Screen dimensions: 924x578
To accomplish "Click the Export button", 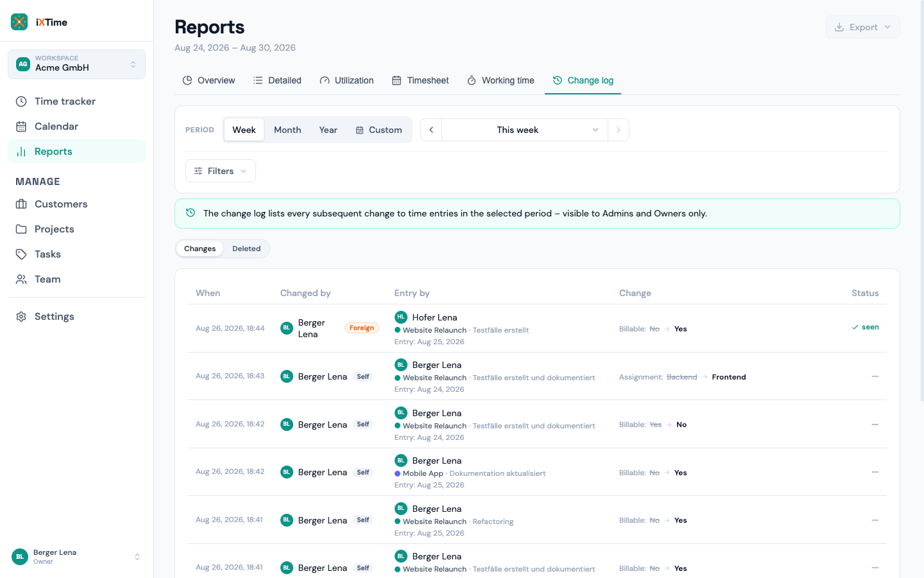I will pyautogui.click(x=862, y=27).
